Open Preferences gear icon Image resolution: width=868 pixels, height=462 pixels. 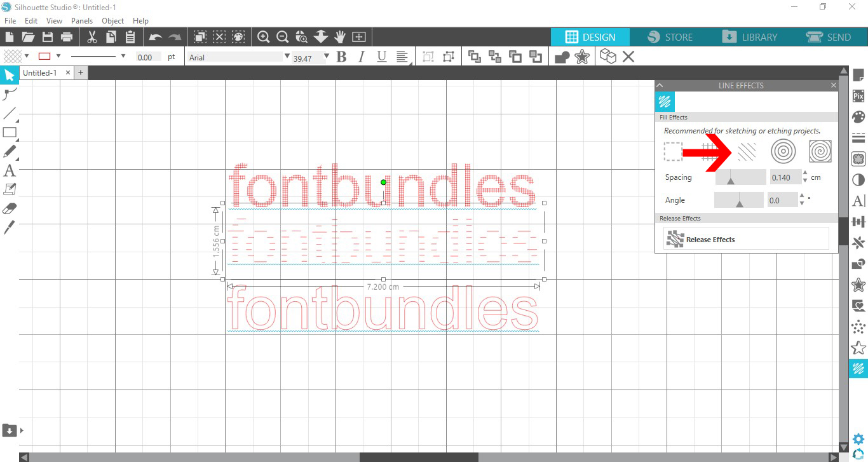click(x=858, y=439)
